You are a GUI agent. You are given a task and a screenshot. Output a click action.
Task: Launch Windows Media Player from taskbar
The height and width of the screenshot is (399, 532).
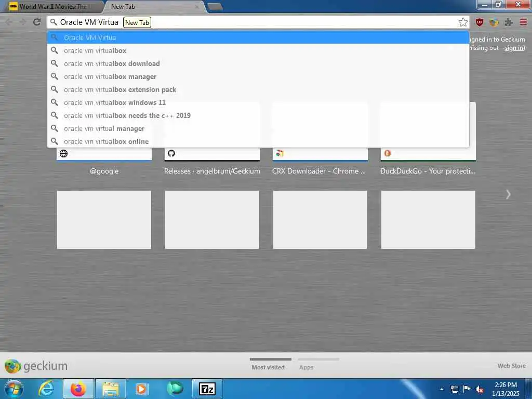tap(141, 389)
